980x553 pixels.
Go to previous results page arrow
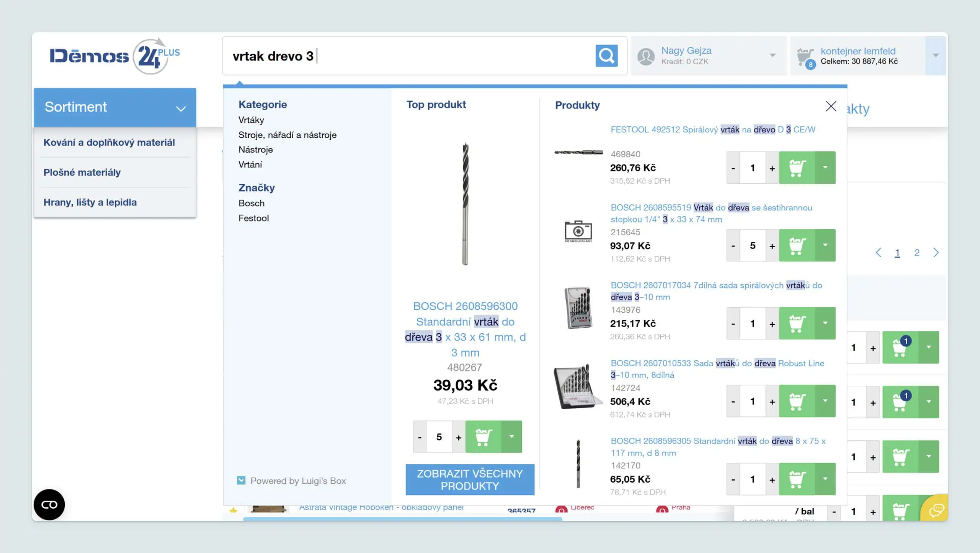878,253
